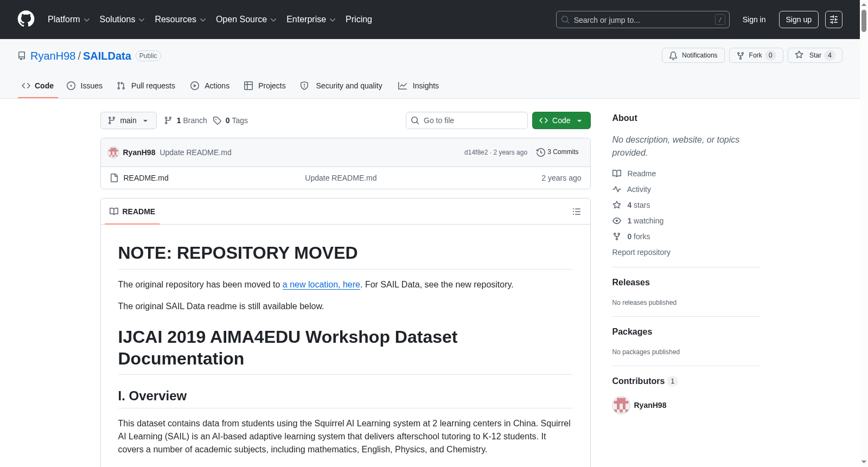The width and height of the screenshot is (868, 467).
Task: Click the Activity pulse icon
Action: (617, 189)
